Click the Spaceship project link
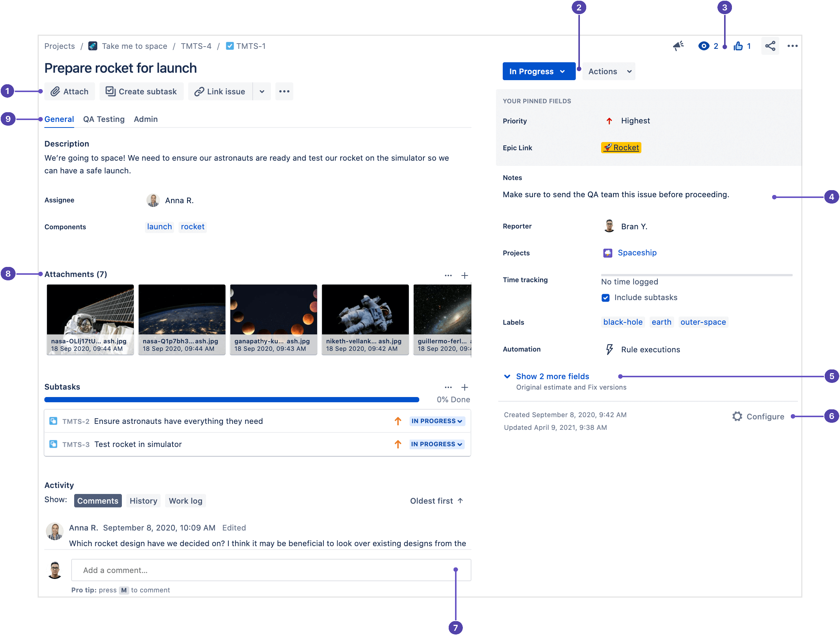The image size is (840, 636). click(x=637, y=252)
